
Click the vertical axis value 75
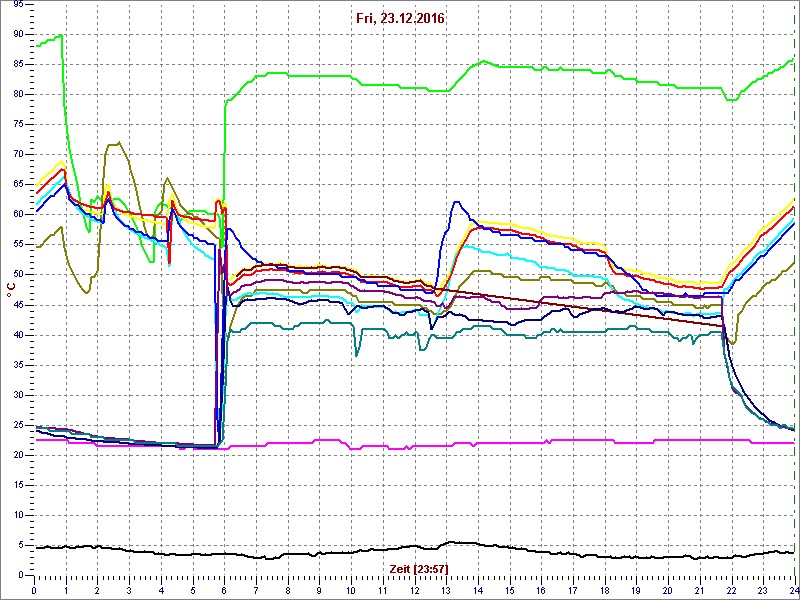click(18, 125)
